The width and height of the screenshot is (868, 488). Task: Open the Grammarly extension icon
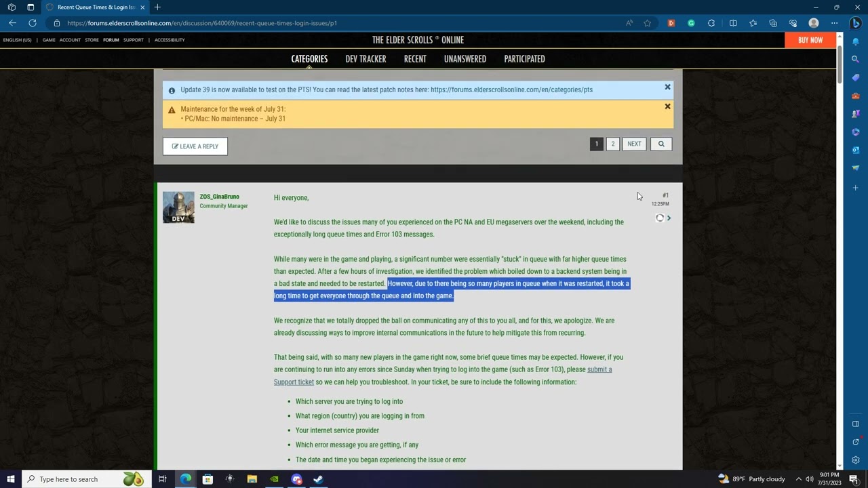(x=691, y=23)
